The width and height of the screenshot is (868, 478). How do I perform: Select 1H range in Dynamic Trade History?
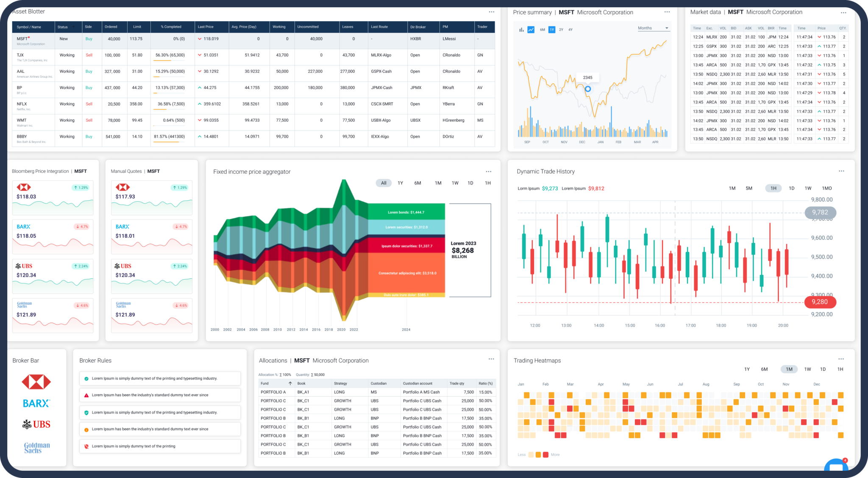coord(773,188)
